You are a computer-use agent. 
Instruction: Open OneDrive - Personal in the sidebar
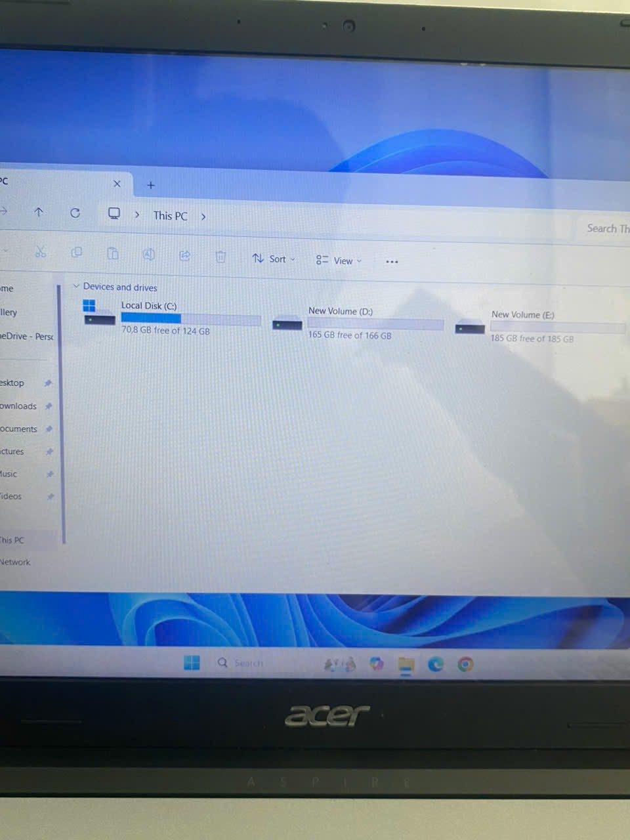(27, 336)
